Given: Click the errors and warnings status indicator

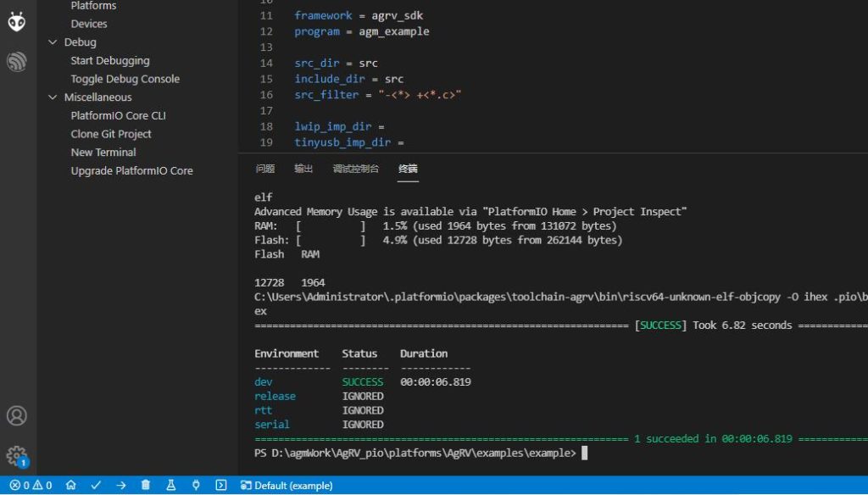Looking at the screenshot, I should (31, 485).
